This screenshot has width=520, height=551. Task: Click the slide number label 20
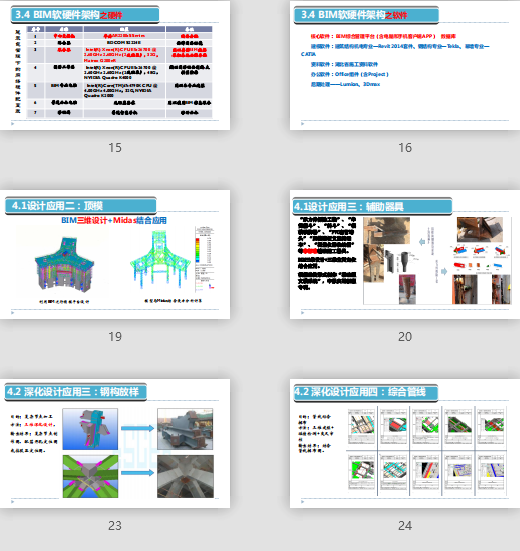(x=405, y=337)
